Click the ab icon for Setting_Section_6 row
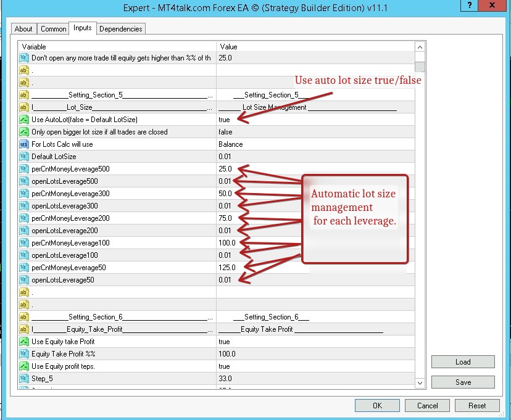Screen dimensions: 511x420 click(x=24, y=317)
